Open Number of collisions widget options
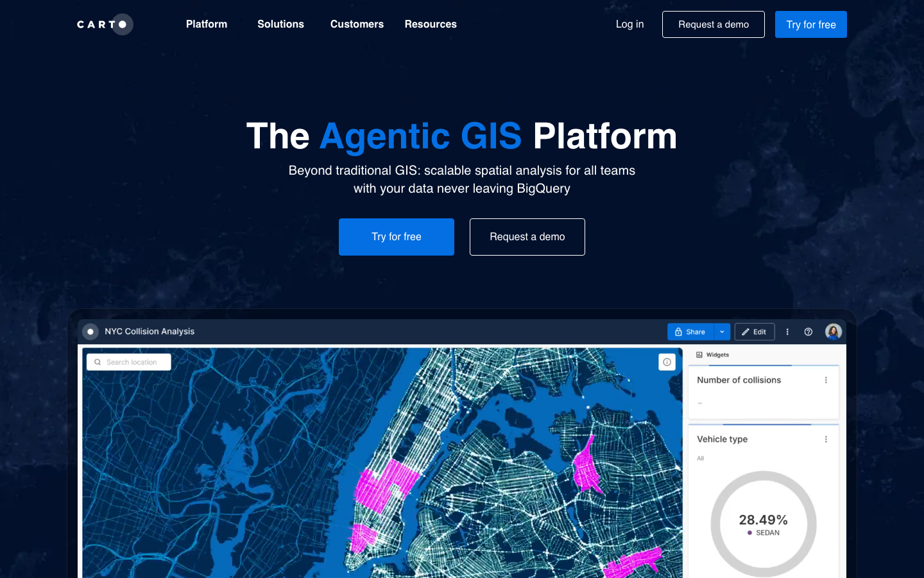The height and width of the screenshot is (578, 924). point(826,380)
